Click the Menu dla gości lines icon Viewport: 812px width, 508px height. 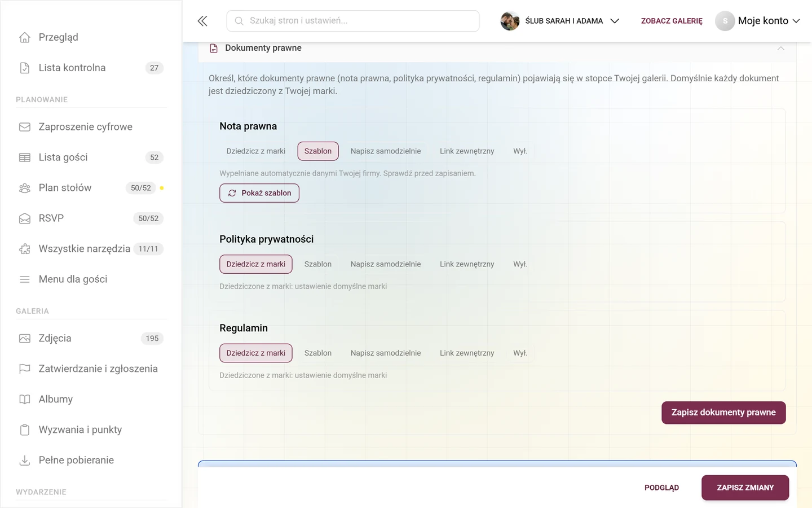pyautogui.click(x=25, y=279)
